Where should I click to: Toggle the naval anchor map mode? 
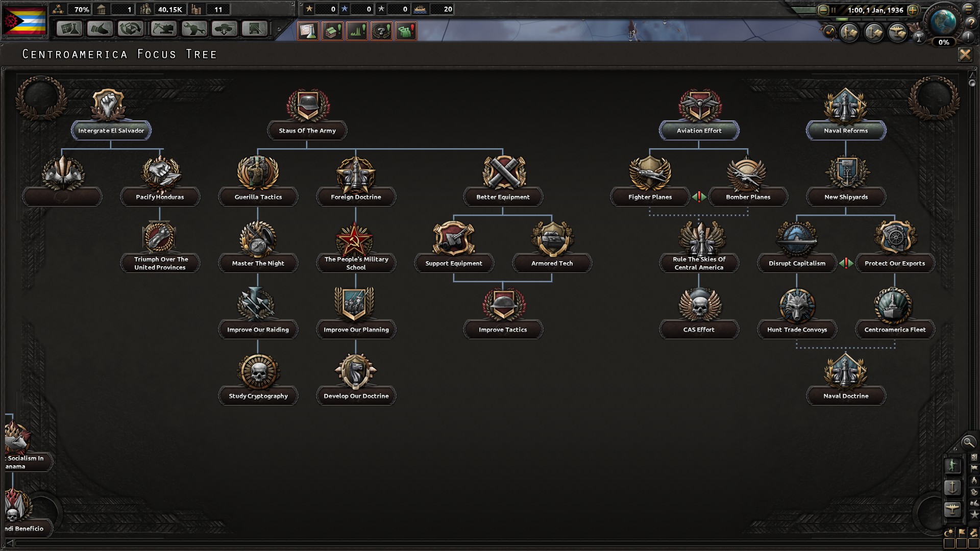pyautogui.click(x=952, y=488)
